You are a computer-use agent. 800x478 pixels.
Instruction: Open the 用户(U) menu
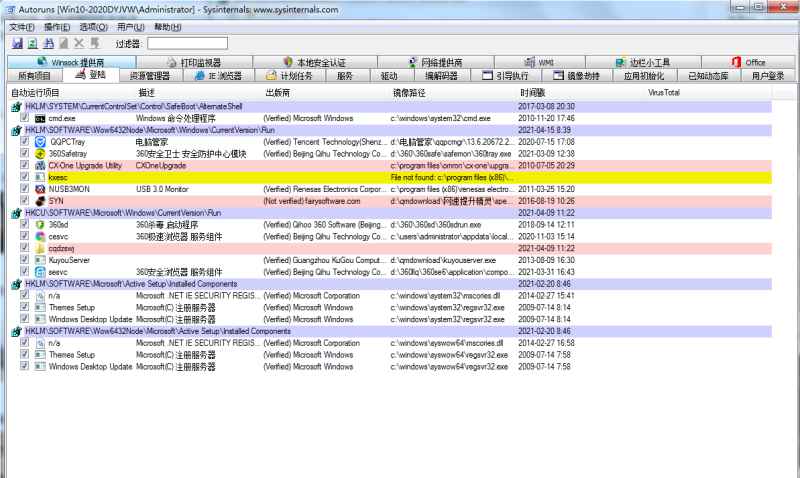(x=131, y=27)
